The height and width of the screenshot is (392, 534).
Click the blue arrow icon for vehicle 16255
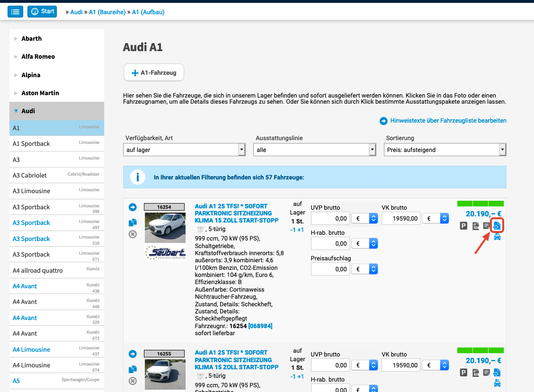pos(133,354)
